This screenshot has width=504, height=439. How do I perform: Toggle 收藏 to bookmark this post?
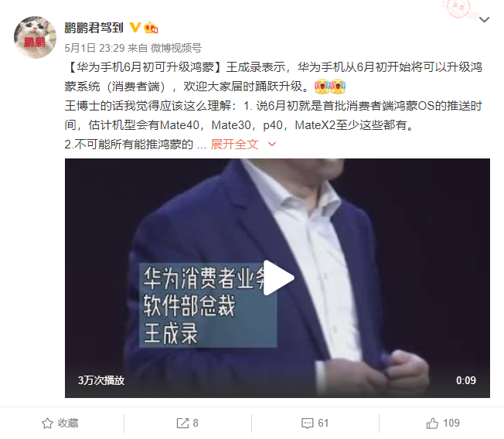(x=60, y=424)
